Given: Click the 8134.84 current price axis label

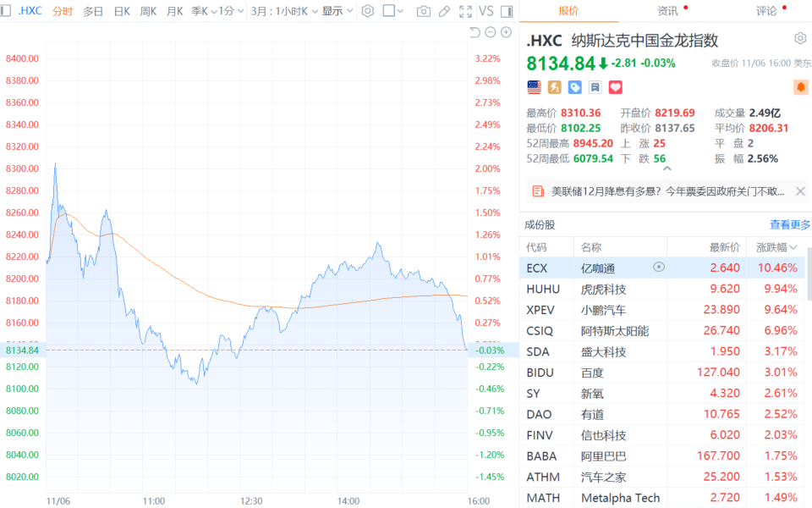Looking at the screenshot, I should point(22,350).
